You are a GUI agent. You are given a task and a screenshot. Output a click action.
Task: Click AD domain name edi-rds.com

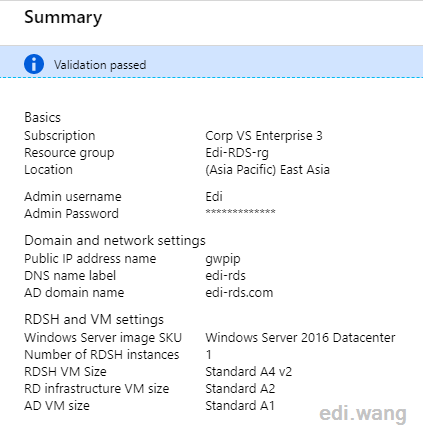(x=239, y=293)
